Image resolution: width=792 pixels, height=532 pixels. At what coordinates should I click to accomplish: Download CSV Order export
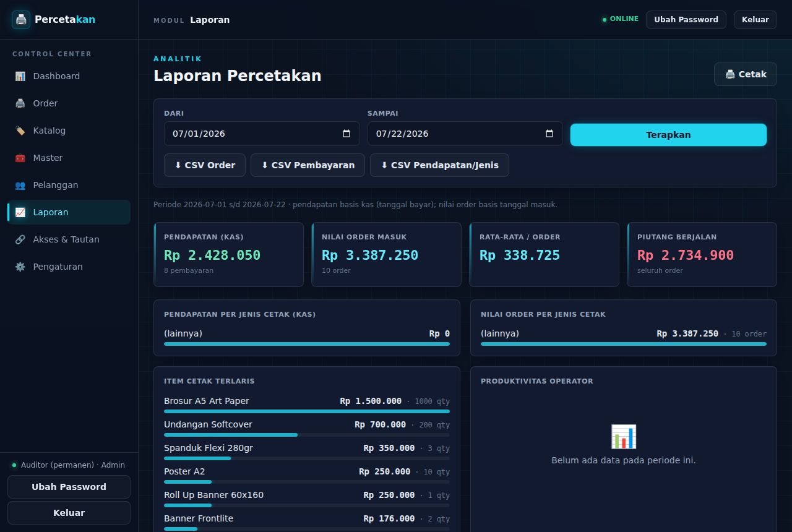point(205,165)
